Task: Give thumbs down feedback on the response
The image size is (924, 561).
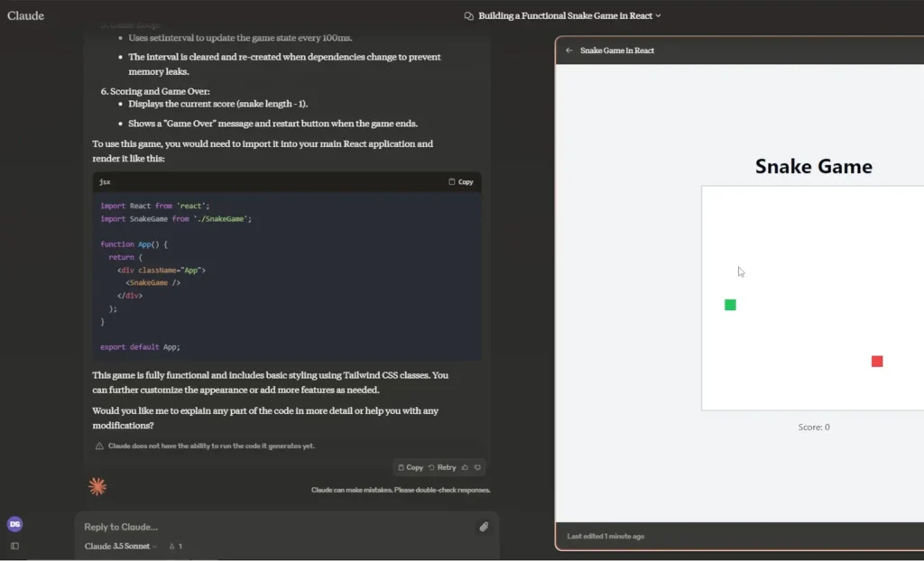Action: tap(477, 467)
